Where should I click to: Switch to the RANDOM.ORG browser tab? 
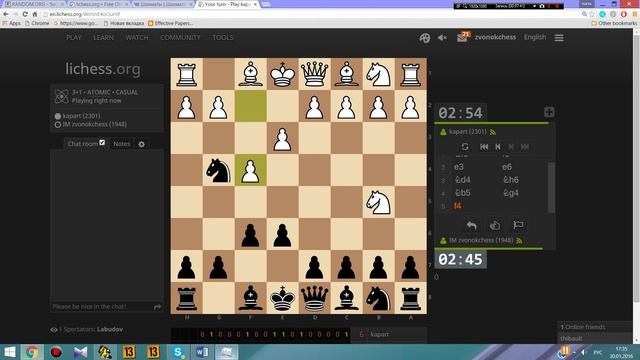tap(33, 4)
